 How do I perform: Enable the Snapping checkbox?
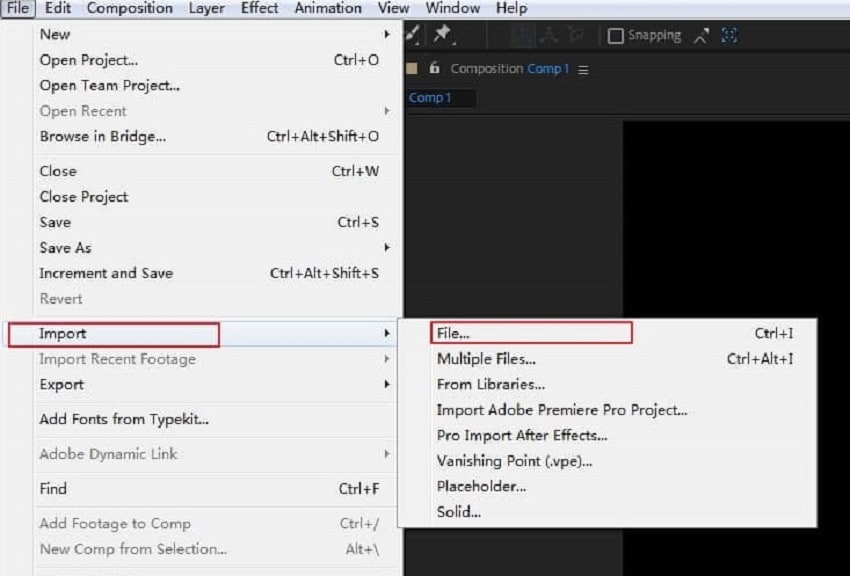point(615,36)
